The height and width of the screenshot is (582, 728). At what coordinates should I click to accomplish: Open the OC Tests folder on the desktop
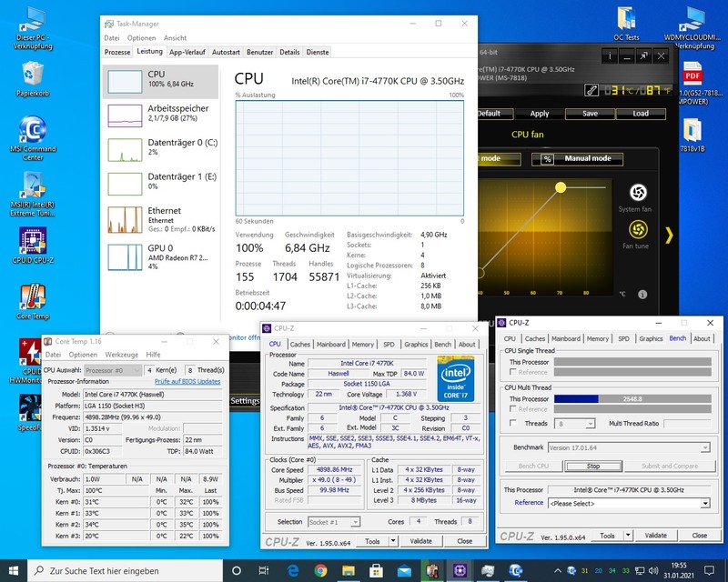(626, 24)
